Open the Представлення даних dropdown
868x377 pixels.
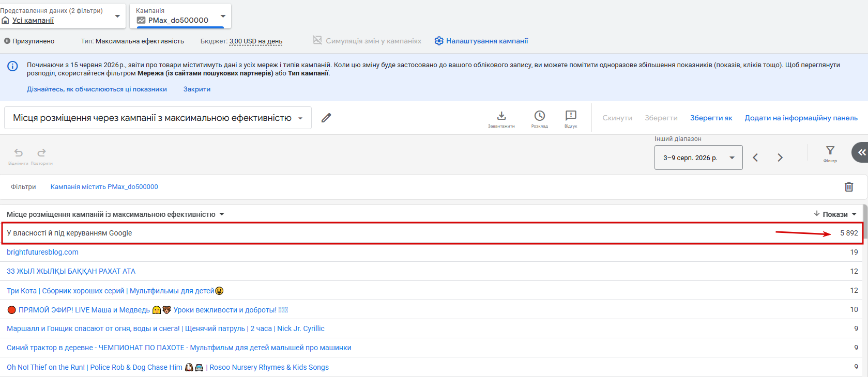coord(62,16)
